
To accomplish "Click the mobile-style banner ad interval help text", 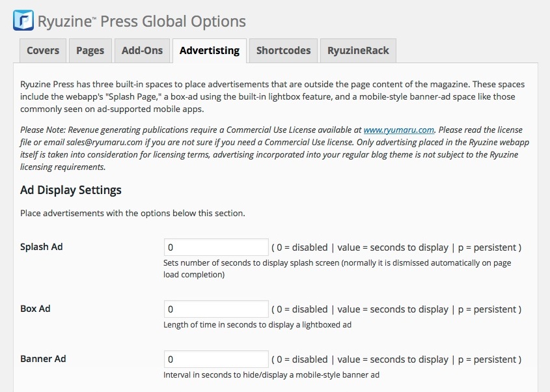I will pyautogui.click(x=271, y=375).
